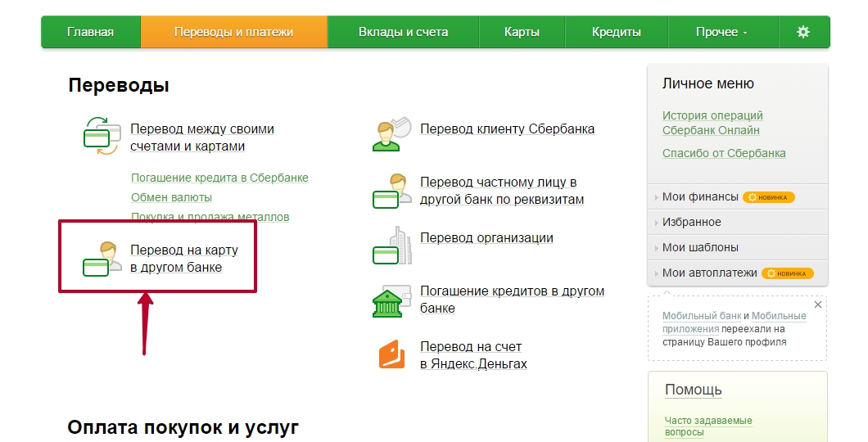The image size is (868, 442).
Task: Click the green bank icon for Погашение кредитов
Action: [x=391, y=300]
